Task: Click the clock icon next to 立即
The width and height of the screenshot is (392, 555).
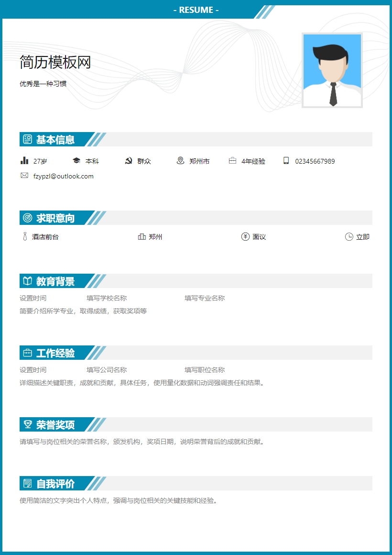Action: coord(349,236)
